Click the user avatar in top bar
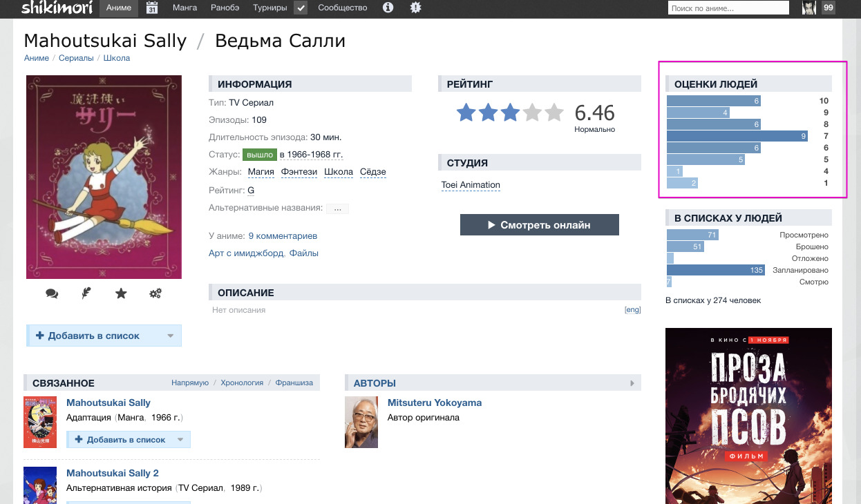The width and height of the screenshot is (861, 504). tap(808, 8)
